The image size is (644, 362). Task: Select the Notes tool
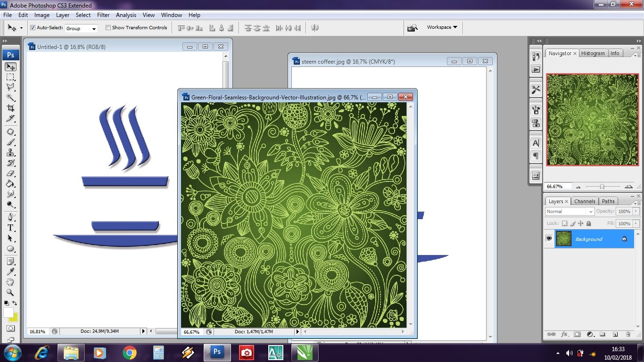pos(10,261)
